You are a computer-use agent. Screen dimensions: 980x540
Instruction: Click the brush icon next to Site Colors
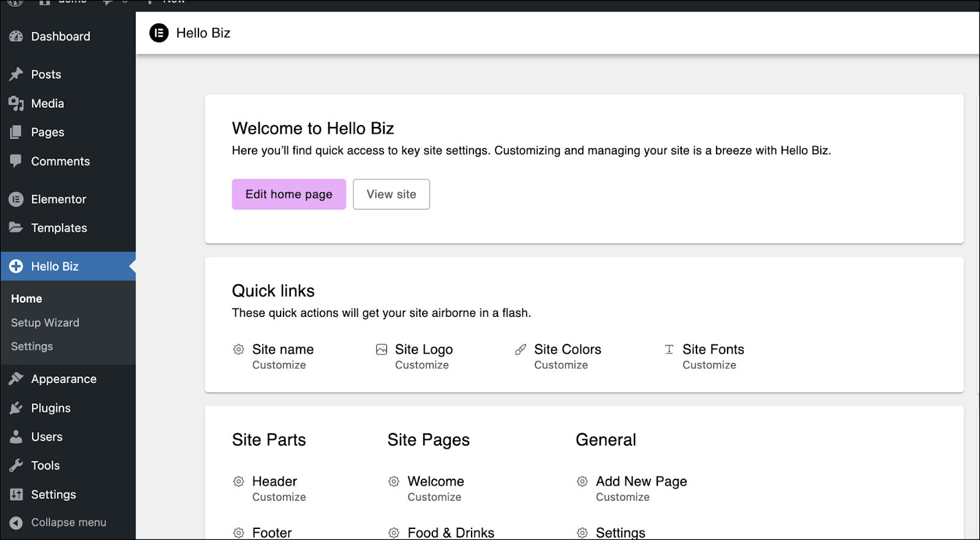521,349
